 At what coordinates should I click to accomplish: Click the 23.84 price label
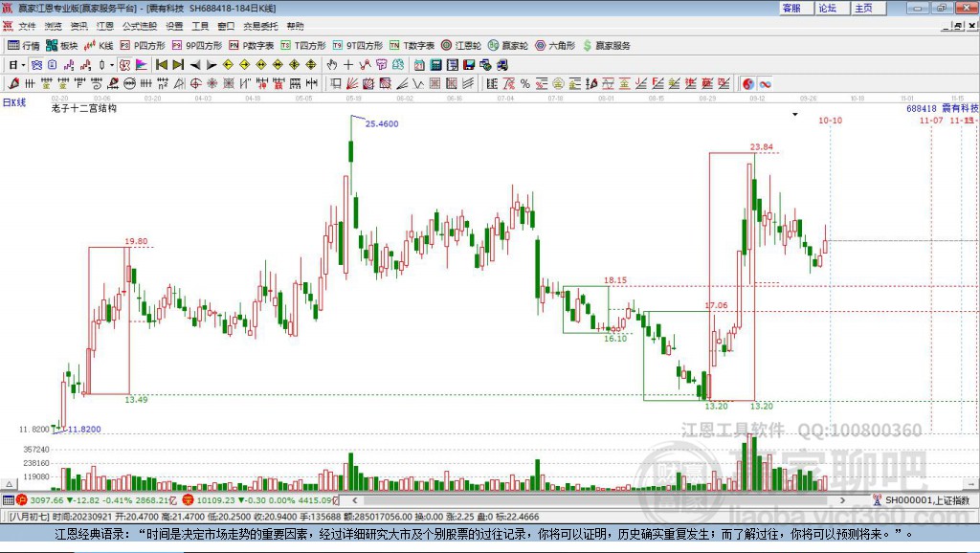tap(761, 146)
